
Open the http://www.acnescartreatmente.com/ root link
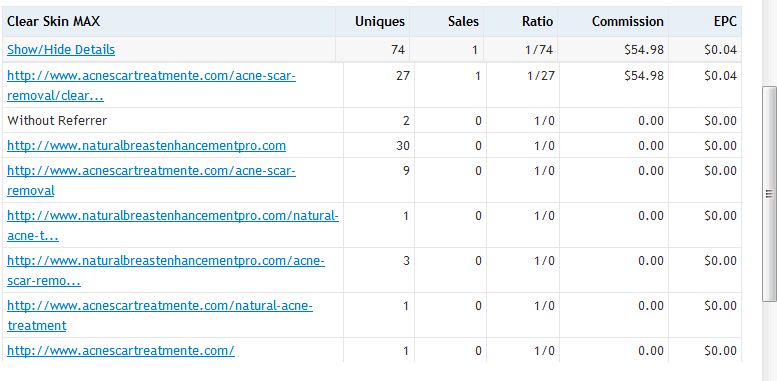point(120,351)
